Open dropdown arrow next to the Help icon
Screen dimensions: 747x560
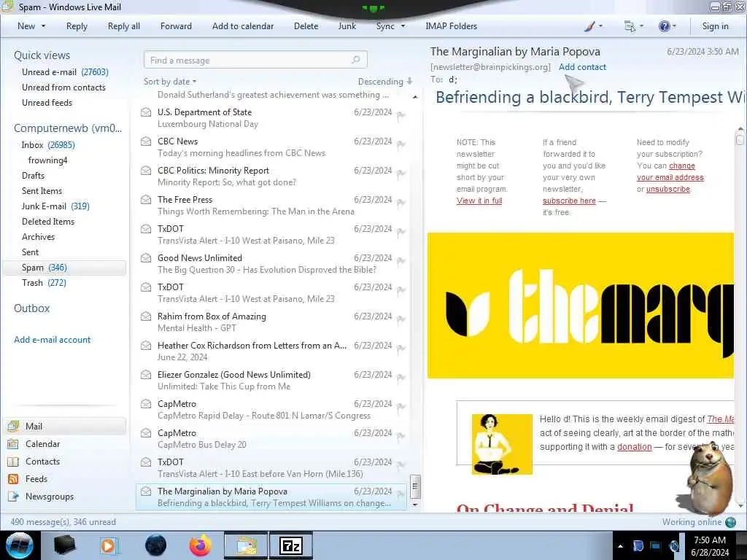click(x=674, y=26)
